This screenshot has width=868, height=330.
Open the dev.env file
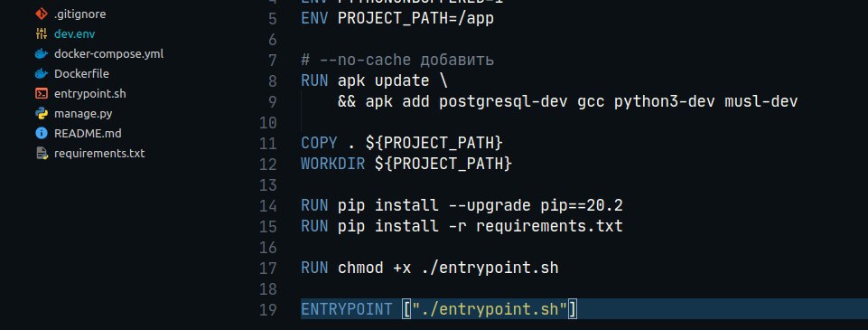(75, 33)
